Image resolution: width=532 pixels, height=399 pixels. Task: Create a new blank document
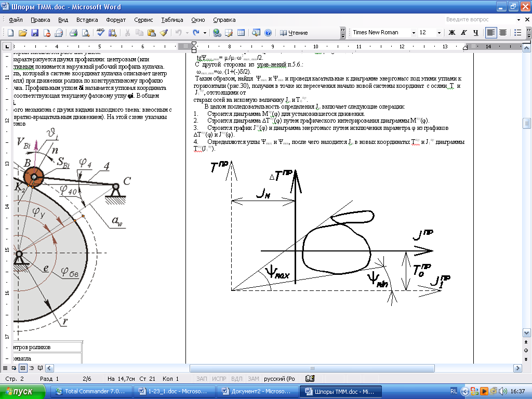[10, 33]
